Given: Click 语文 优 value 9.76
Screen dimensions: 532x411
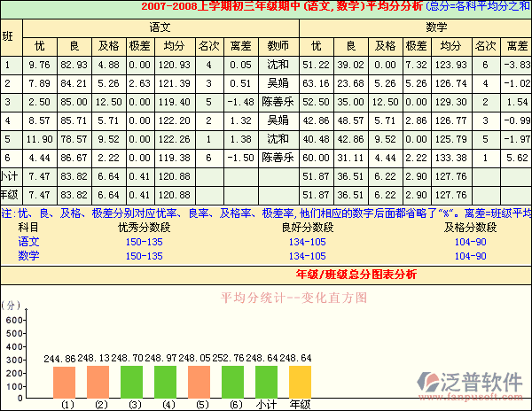Looking at the screenshot, I should (x=39, y=65).
